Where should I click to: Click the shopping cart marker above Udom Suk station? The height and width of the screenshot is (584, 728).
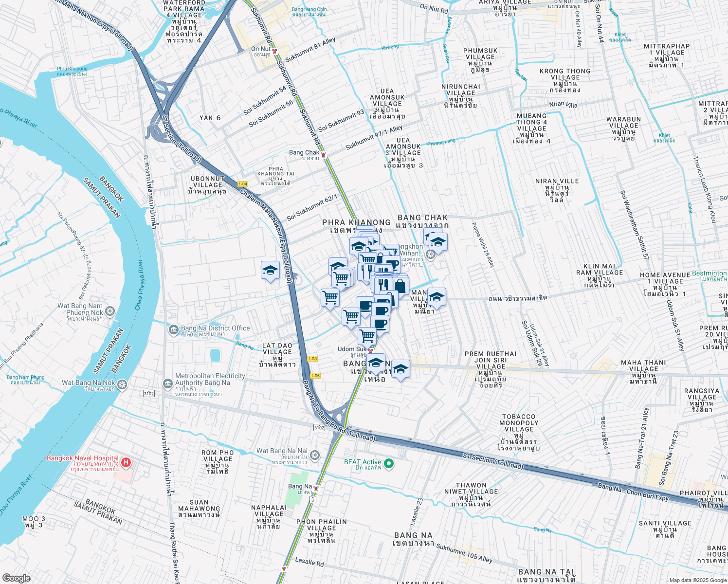pos(367,336)
